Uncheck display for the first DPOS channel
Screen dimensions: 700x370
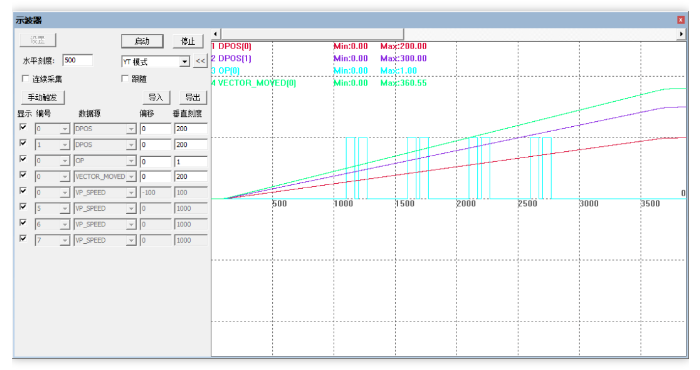[23, 127]
